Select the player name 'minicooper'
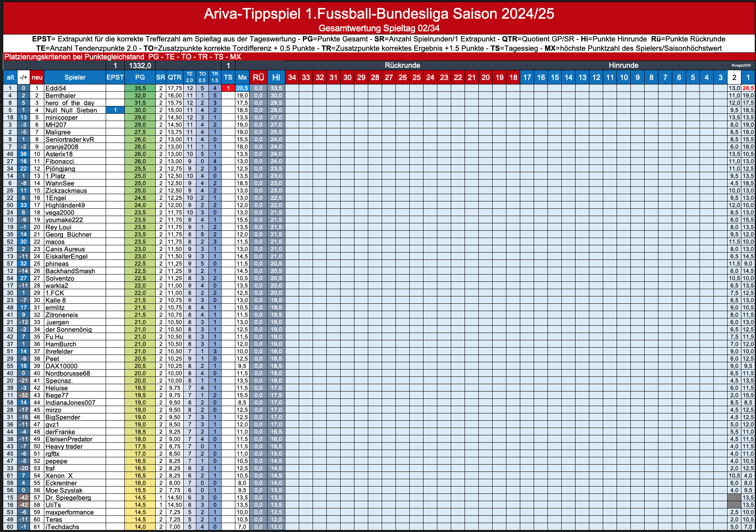Viewport: 756px width, 532px height. coord(61,117)
